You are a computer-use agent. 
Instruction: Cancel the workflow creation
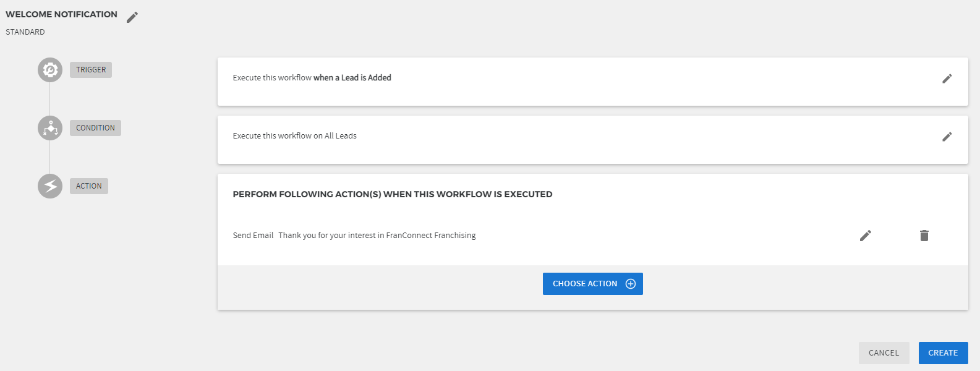point(884,353)
